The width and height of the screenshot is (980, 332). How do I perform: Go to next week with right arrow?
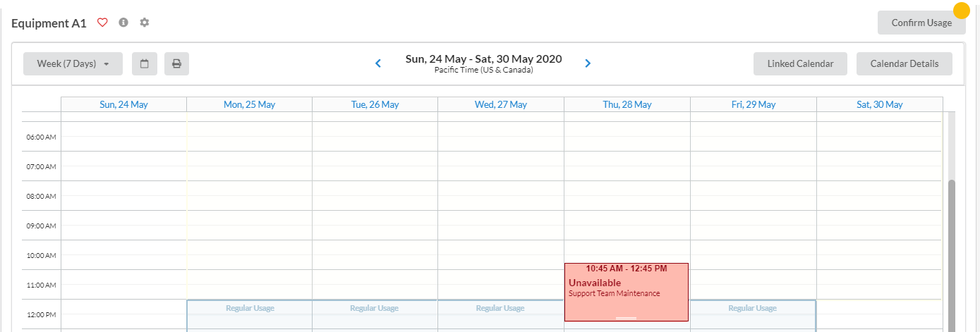click(588, 63)
